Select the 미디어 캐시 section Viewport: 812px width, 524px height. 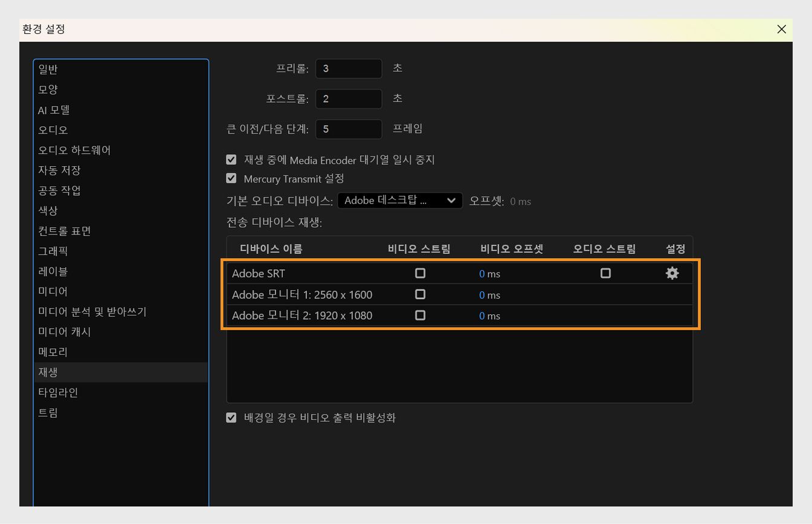(x=63, y=331)
